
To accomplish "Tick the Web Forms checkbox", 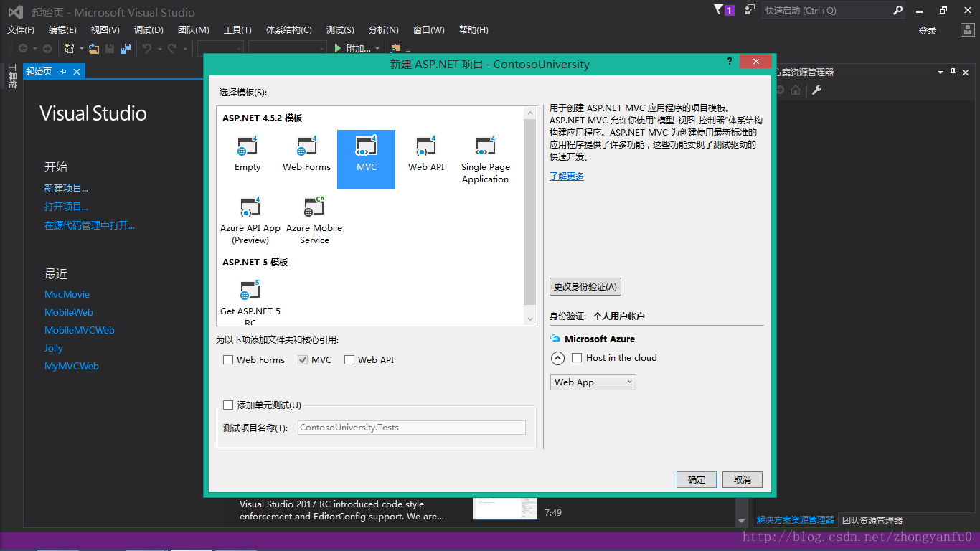I will pyautogui.click(x=228, y=360).
